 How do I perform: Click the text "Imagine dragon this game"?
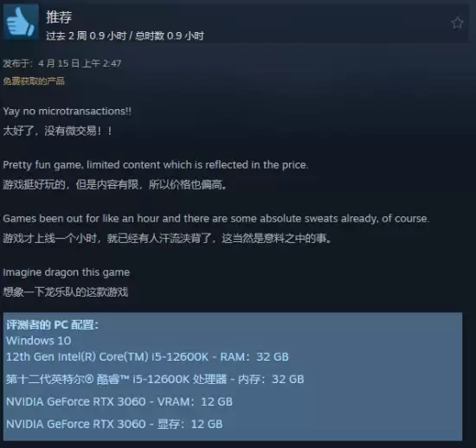(x=67, y=272)
